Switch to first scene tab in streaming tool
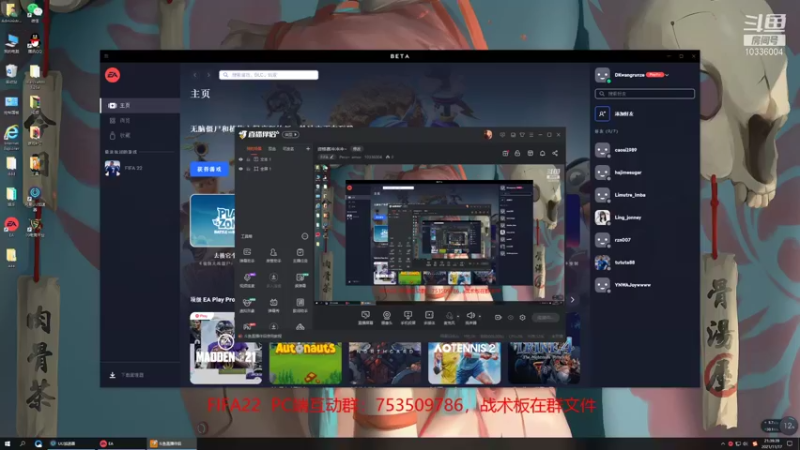Screen dimensions: 800x450 pos(254,149)
